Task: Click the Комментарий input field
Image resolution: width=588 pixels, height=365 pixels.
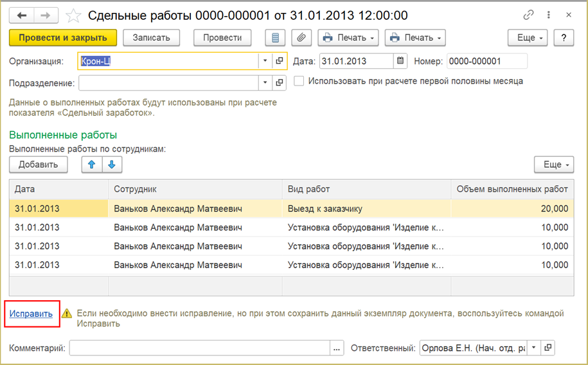Action: pos(199,348)
